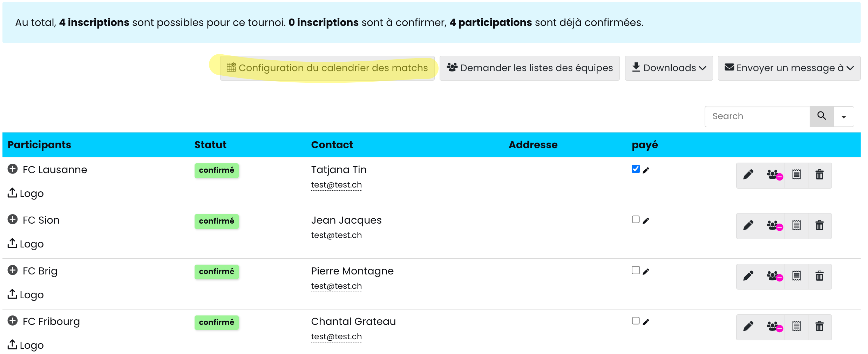
Task: Focus the Search input field
Action: 757,116
